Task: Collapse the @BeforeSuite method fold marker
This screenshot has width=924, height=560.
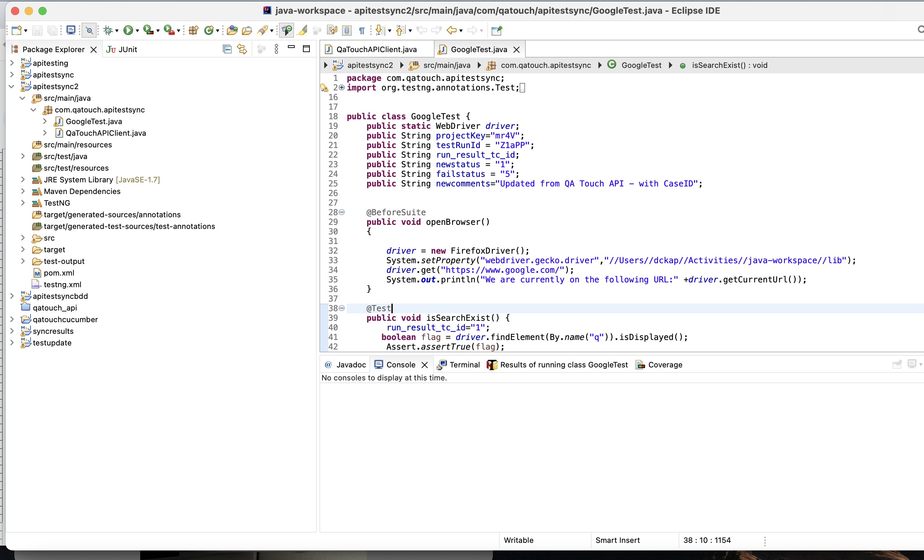Action: [x=342, y=212]
